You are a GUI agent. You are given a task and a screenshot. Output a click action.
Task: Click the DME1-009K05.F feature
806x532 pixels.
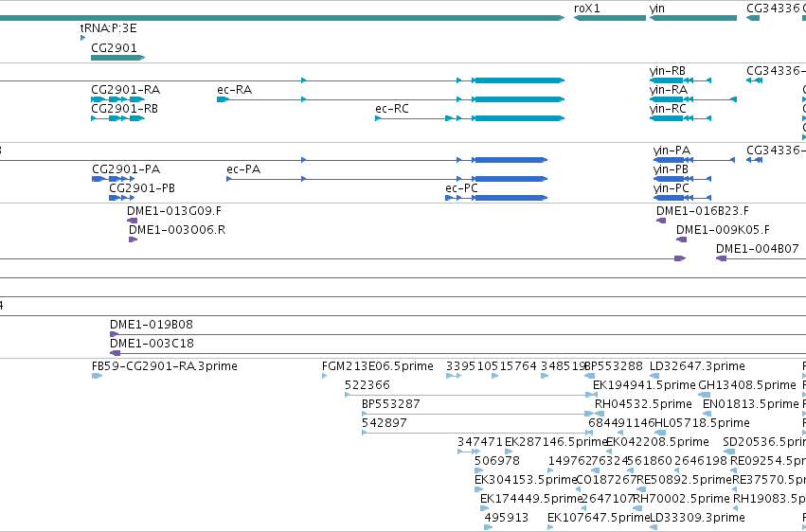point(682,239)
